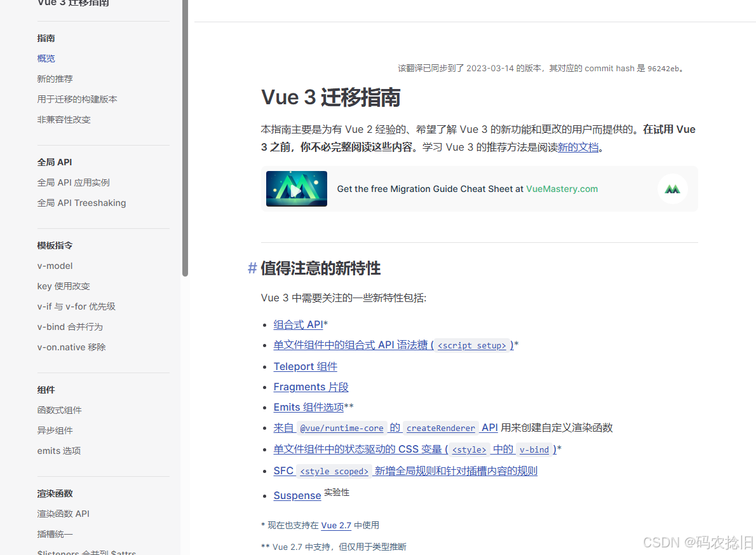Click the 全局 API section heading
Viewport: 756px width, 555px height.
pyautogui.click(x=55, y=162)
